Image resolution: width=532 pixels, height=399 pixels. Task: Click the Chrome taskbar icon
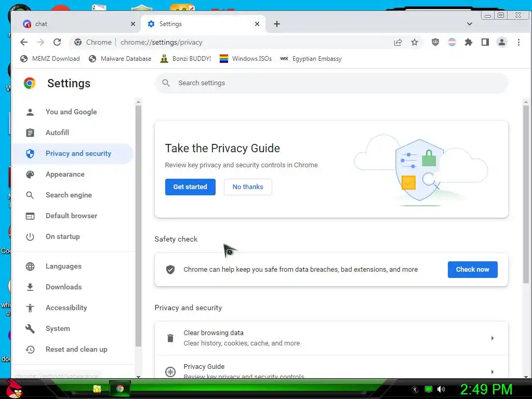tap(120, 389)
